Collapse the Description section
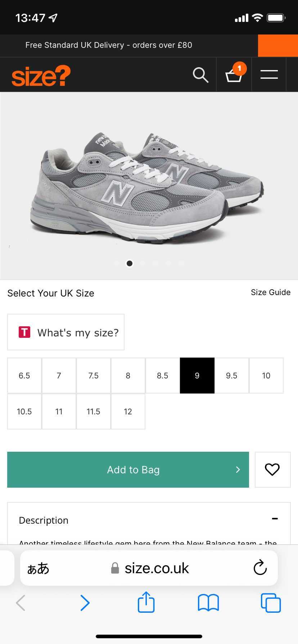Screen dimensions: 298x644 click(275, 519)
